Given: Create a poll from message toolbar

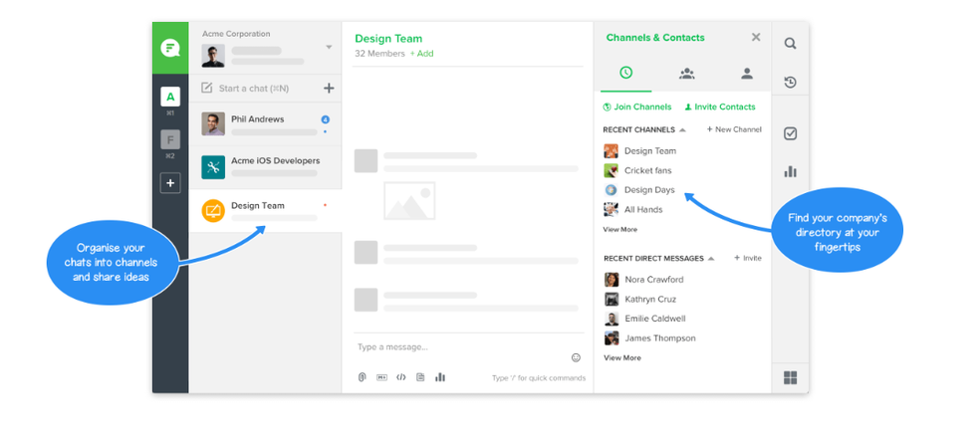Looking at the screenshot, I should 440,377.
